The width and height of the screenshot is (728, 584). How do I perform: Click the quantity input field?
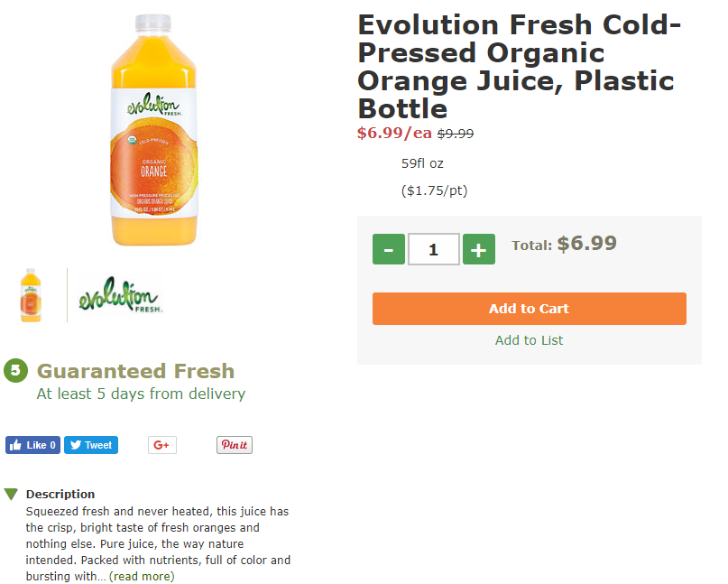[x=433, y=249]
